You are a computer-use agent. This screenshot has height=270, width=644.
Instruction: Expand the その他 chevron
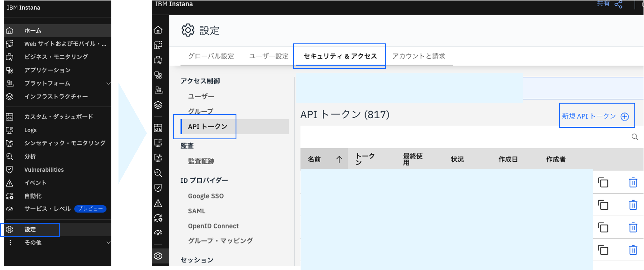click(x=108, y=242)
